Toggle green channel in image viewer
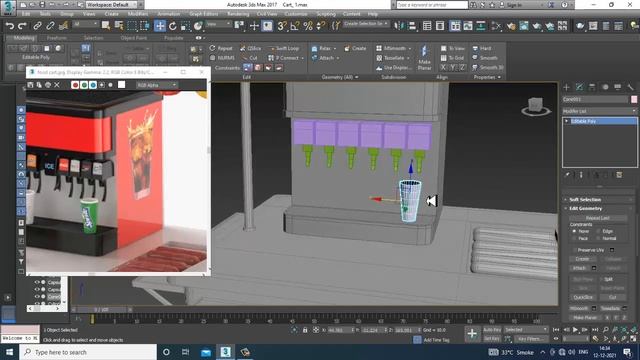This screenshot has height=360, width=640. [x=84, y=85]
